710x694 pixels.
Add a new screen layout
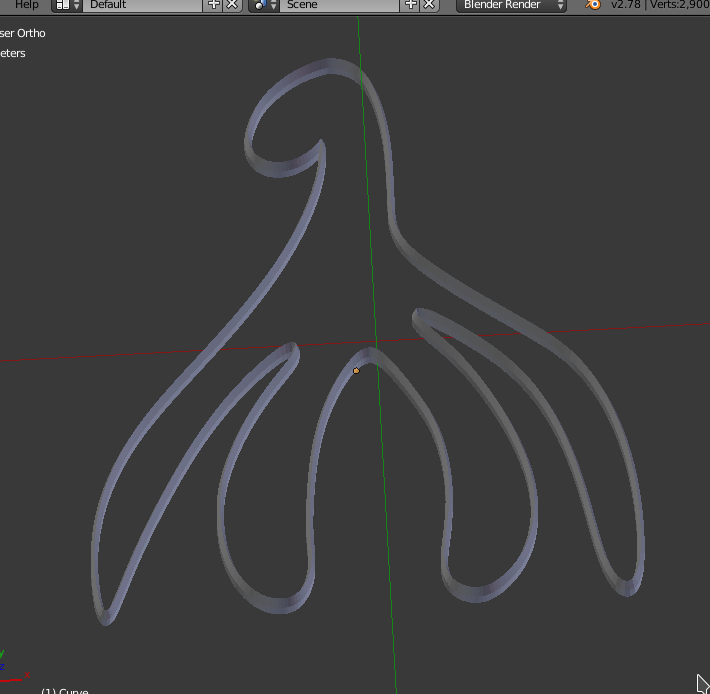coord(214,5)
